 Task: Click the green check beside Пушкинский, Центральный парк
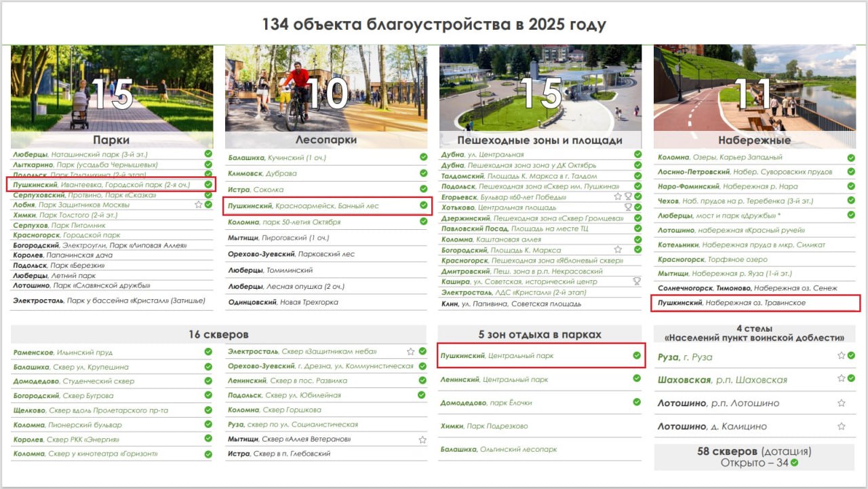637,355
